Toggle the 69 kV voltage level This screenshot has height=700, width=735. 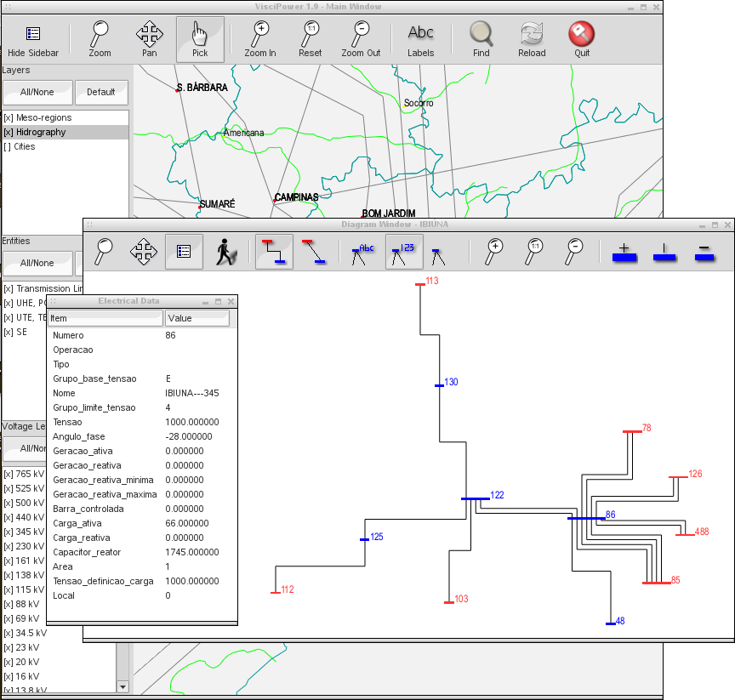click(22, 618)
